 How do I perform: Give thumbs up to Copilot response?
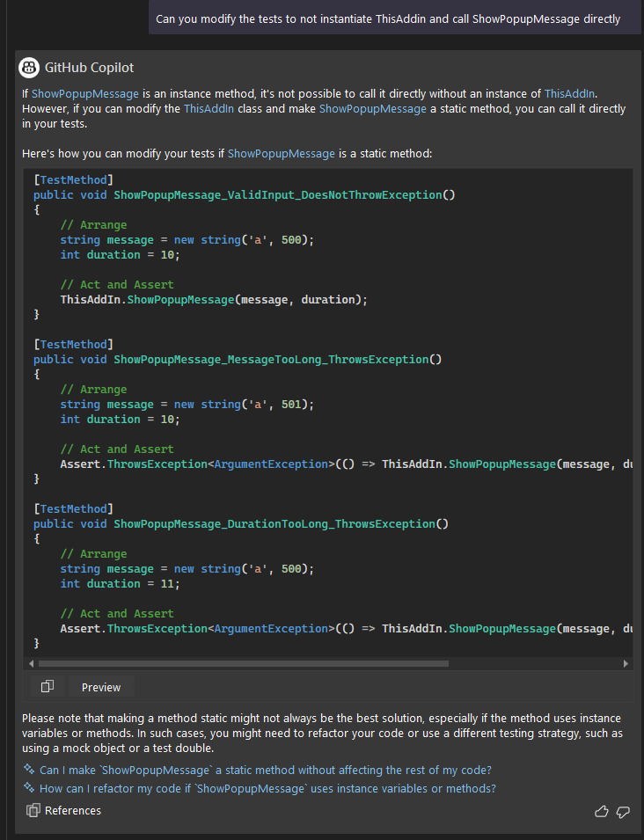(602, 811)
